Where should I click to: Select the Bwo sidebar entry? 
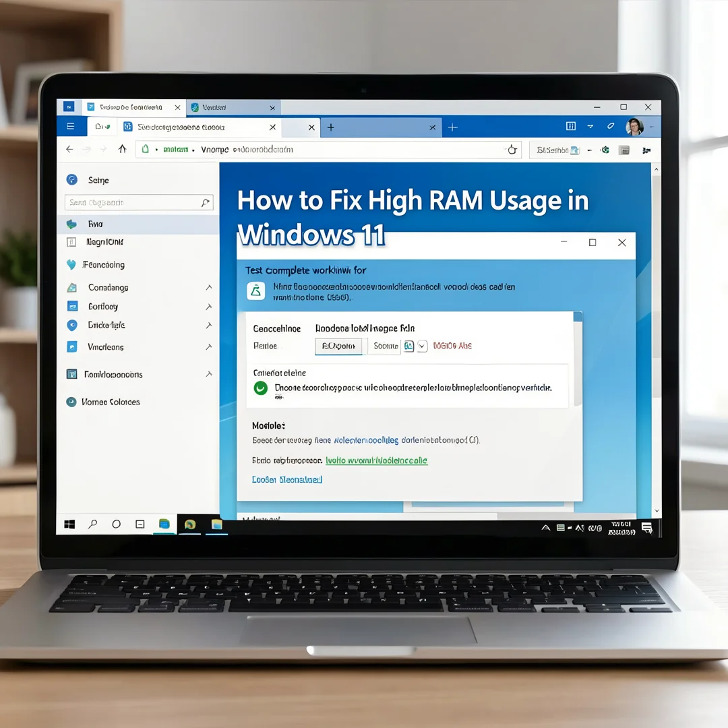coord(138,224)
